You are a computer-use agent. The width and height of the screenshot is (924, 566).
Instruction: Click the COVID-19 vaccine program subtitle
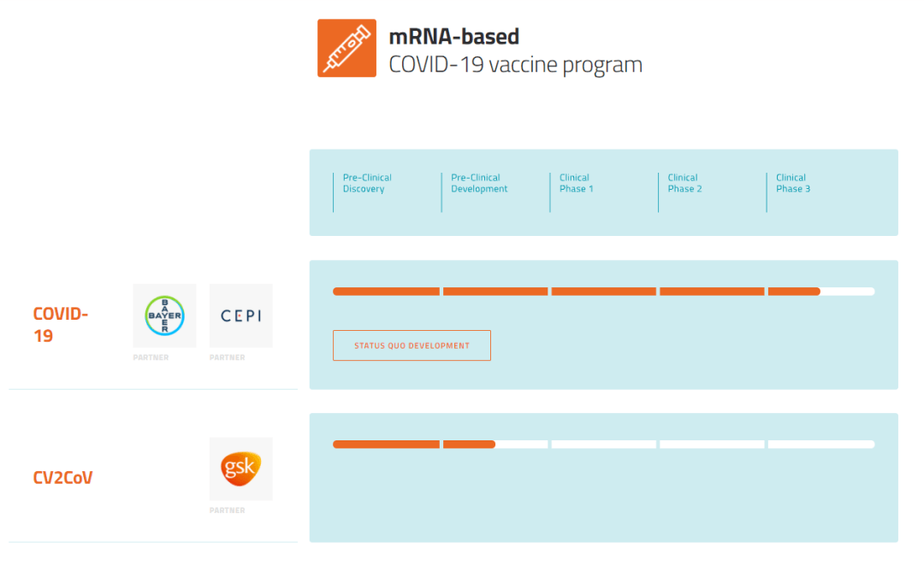click(x=516, y=64)
